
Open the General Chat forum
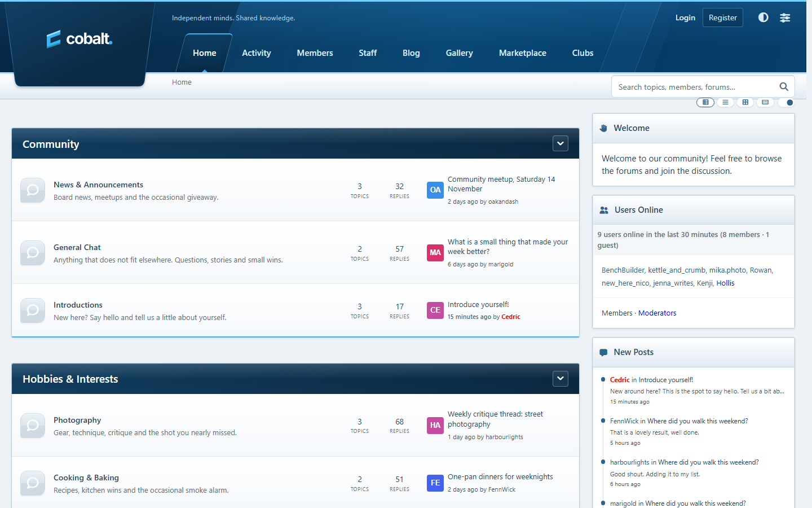pyautogui.click(x=77, y=247)
